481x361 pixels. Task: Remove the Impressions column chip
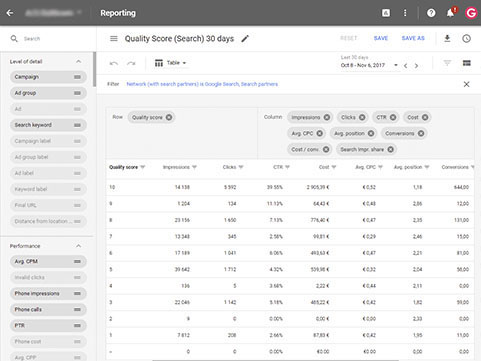327,117
